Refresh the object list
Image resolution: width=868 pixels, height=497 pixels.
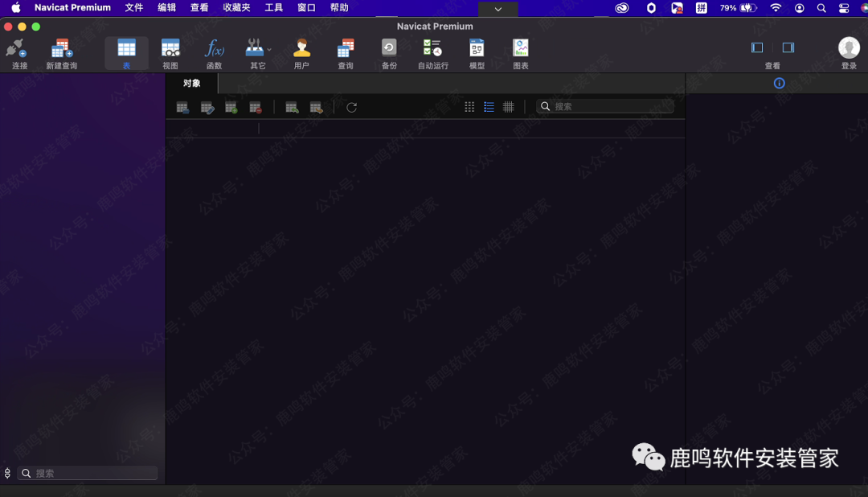(351, 107)
